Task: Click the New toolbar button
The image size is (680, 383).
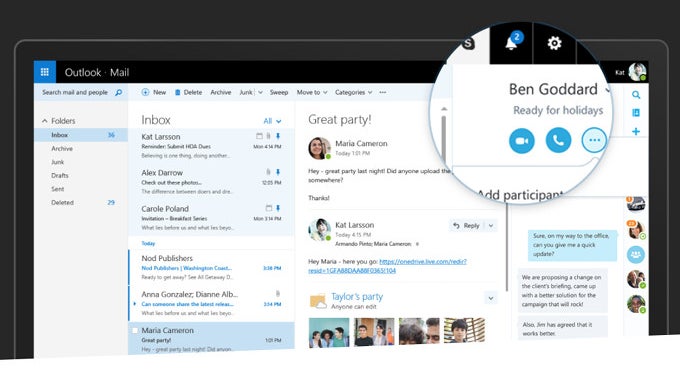Action: click(154, 92)
